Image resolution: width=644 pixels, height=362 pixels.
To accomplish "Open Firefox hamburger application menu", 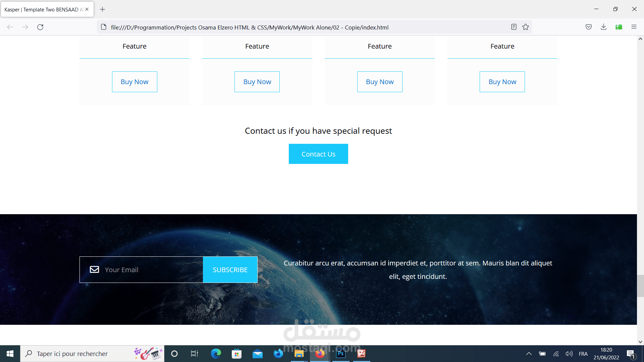I will [634, 27].
